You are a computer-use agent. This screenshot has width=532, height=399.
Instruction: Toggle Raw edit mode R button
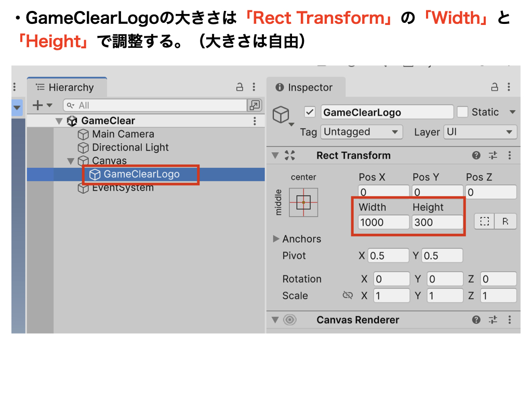coord(506,221)
